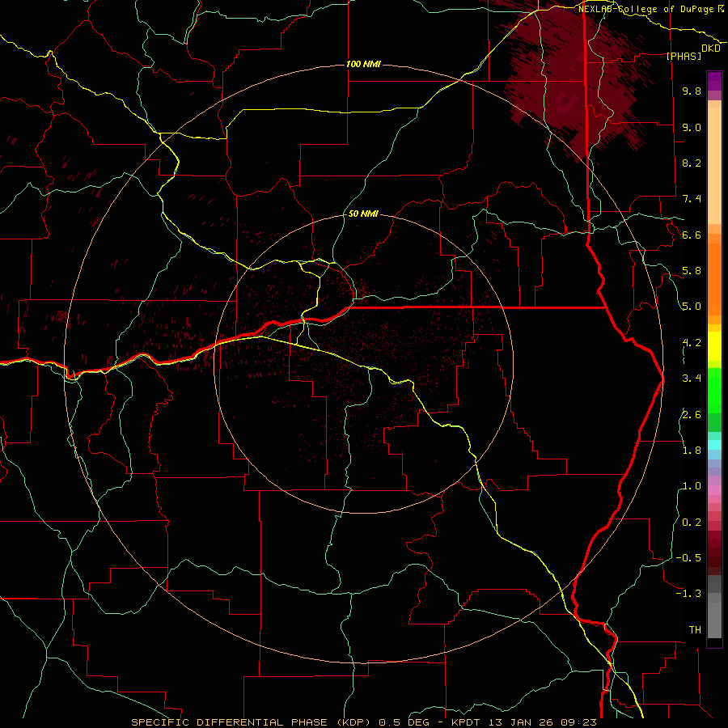Click the 4.2 value on color scale
This screenshot has height=728, width=728.
click(692, 343)
